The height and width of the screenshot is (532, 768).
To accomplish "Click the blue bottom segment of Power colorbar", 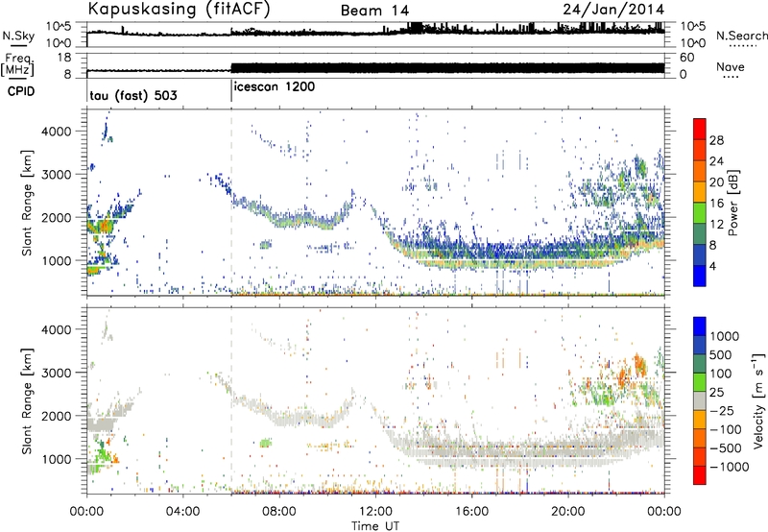I will pyautogui.click(x=700, y=276).
